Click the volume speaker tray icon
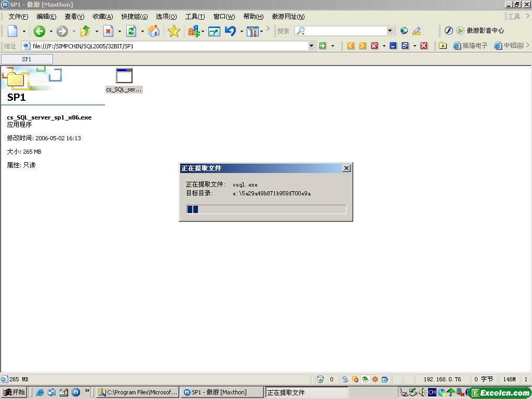This screenshot has width=532, height=399. pos(422,392)
